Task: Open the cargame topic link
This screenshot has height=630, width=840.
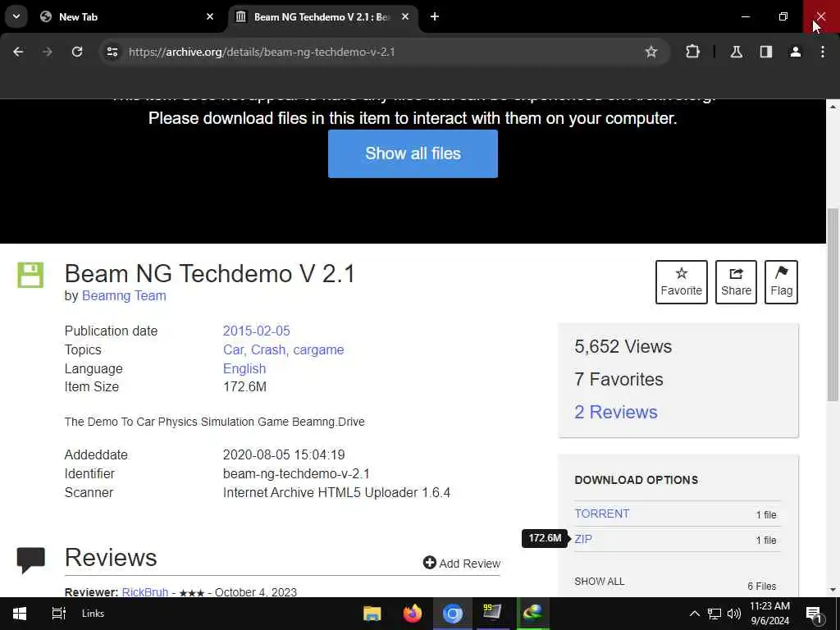Action: click(318, 349)
